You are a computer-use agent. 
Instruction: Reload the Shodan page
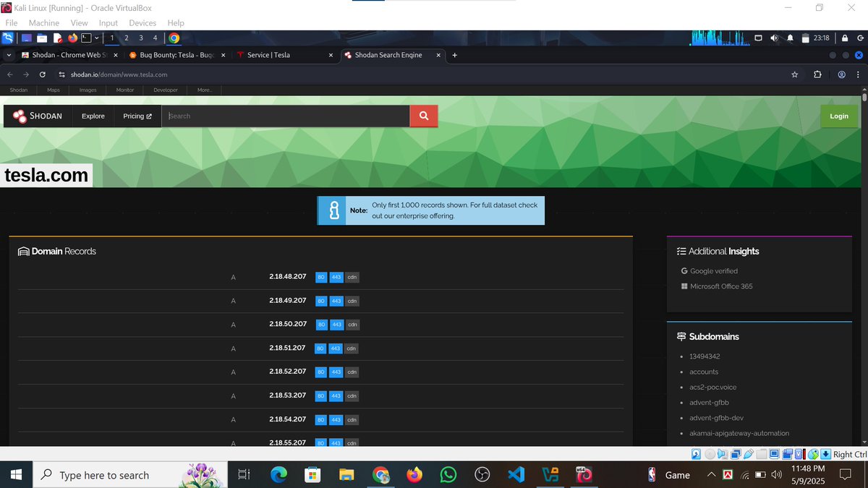pyautogui.click(x=43, y=74)
